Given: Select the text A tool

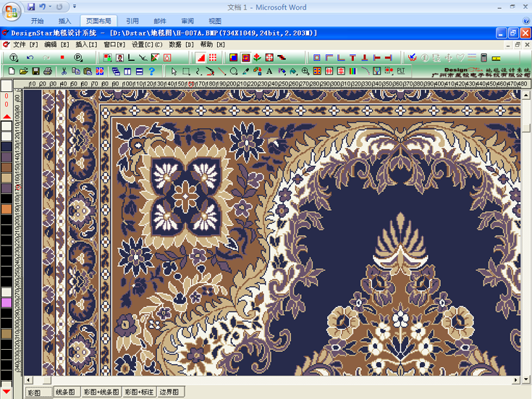Looking at the screenshot, I should click(x=269, y=71).
